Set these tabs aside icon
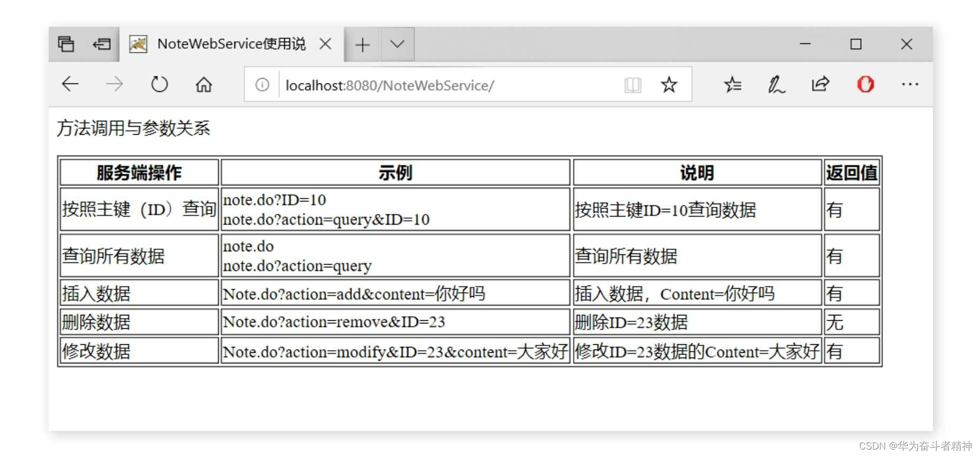This screenshot has width=980, height=456. (102, 44)
